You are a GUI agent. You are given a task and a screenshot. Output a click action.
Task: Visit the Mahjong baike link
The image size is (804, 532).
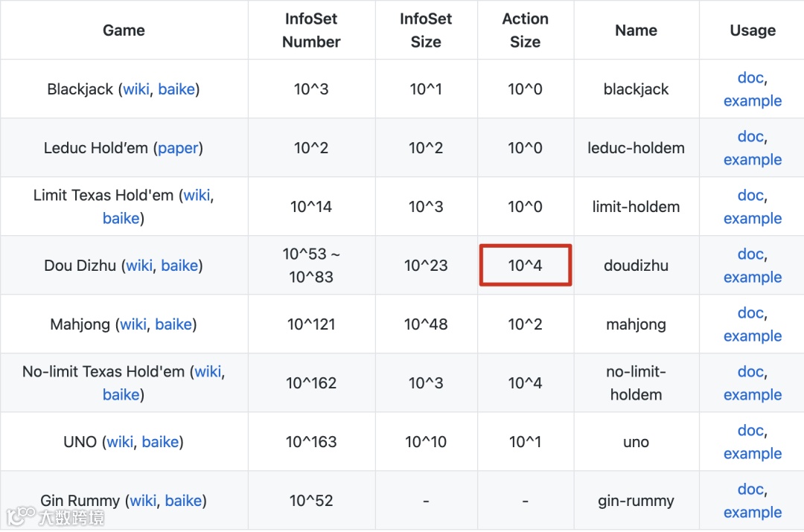(x=173, y=324)
